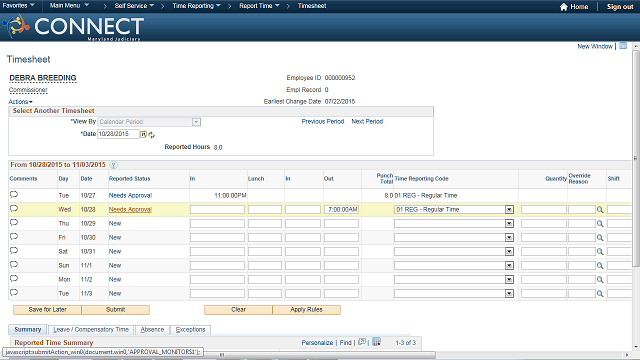Image resolution: width=640 pixels, height=360 pixels.
Task: Look up override reason for Fri 10/30
Action: click(x=600, y=238)
